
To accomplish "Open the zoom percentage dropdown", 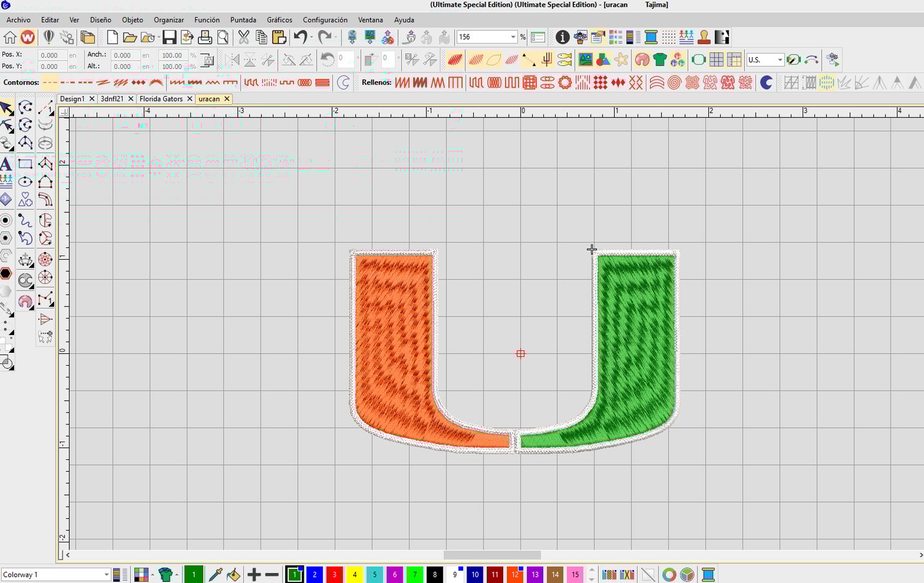I will [x=513, y=38].
